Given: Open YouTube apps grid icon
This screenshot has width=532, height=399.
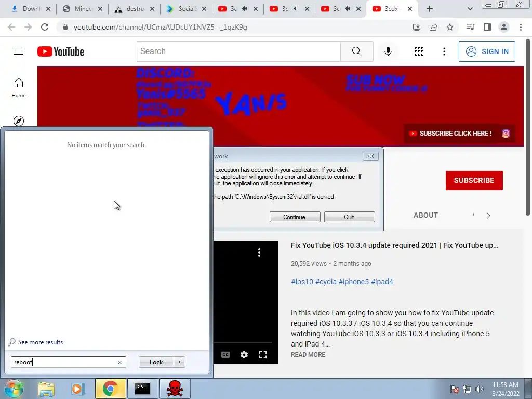Looking at the screenshot, I should (419, 51).
